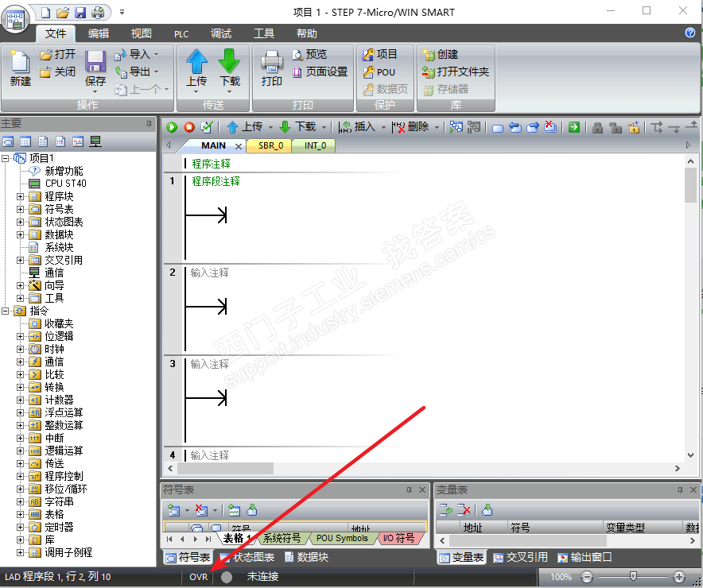Select the CPU ST40 tree item

tap(65, 184)
